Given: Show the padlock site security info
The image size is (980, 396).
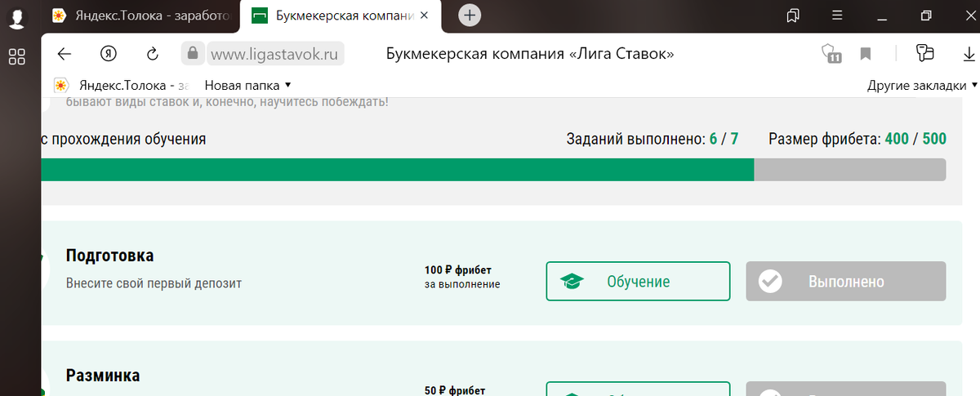Looking at the screenshot, I should point(192,53).
